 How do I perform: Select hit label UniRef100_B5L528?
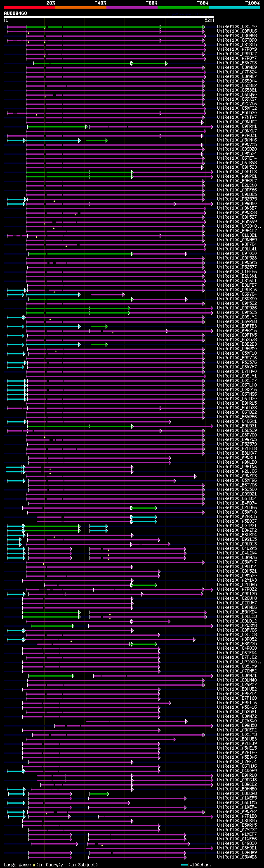click(237, 408)
